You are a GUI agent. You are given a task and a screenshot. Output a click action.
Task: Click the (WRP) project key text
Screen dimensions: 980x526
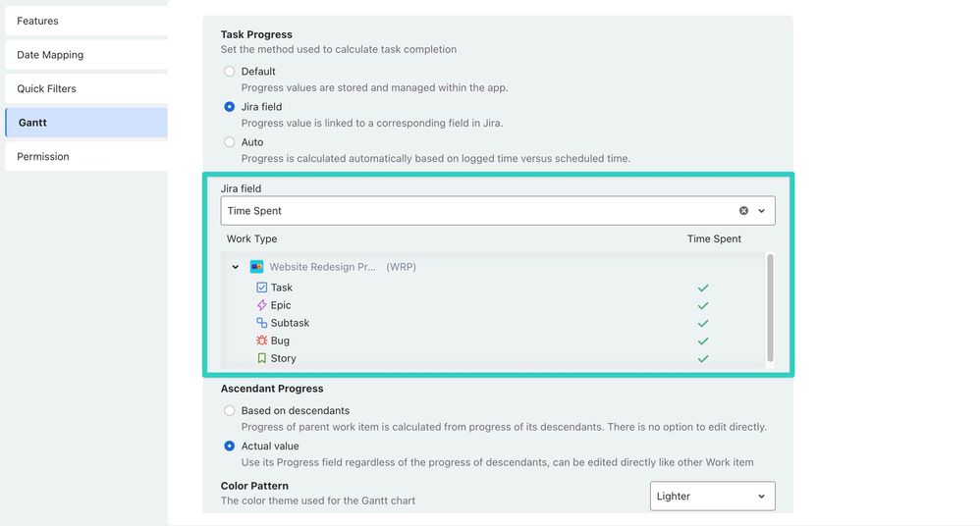point(402,267)
